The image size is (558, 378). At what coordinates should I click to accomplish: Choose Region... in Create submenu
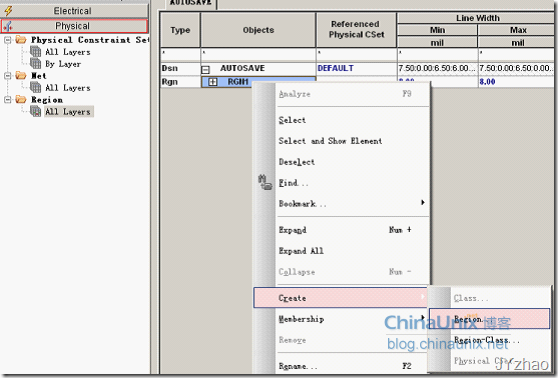(489, 319)
